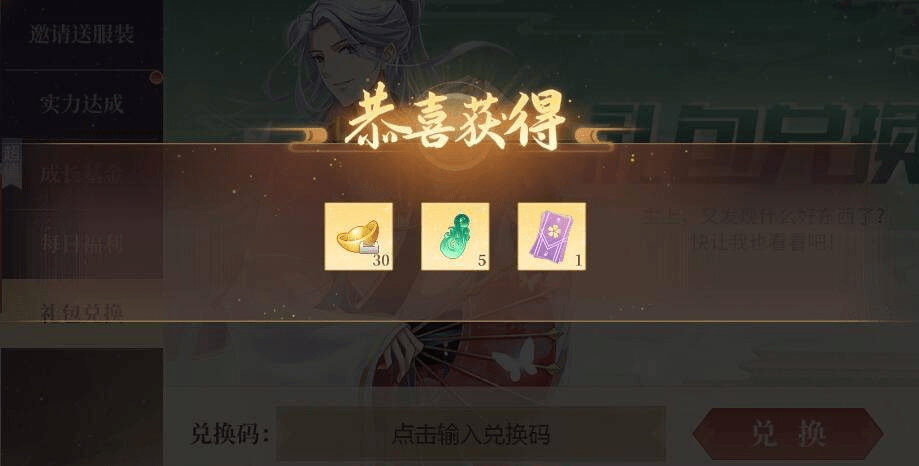The width and height of the screenshot is (919, 466).
Task: Switch to the 成长基金 sidebar tab
Action: pyautogui.click(x=82, y=174)
